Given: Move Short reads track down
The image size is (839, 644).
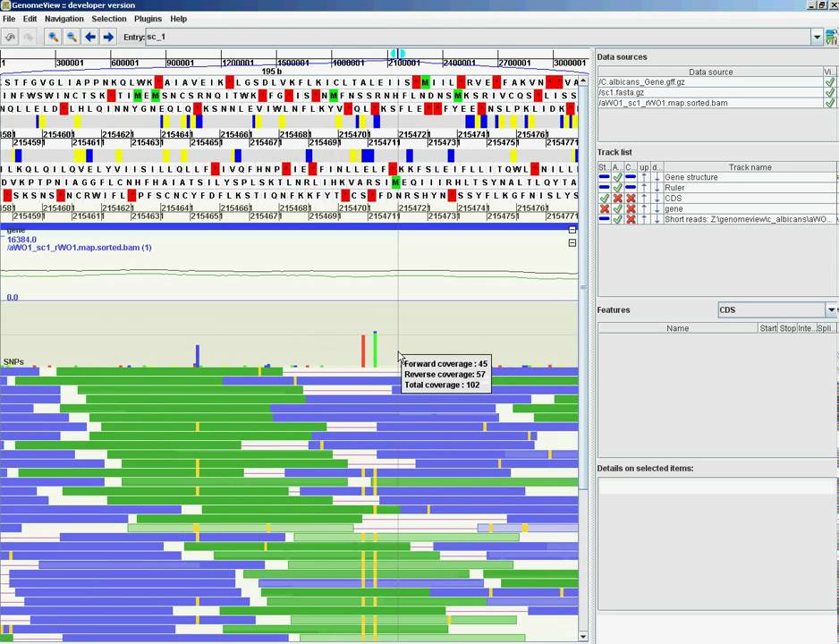Looking at the screenshot, I should 657,219.
